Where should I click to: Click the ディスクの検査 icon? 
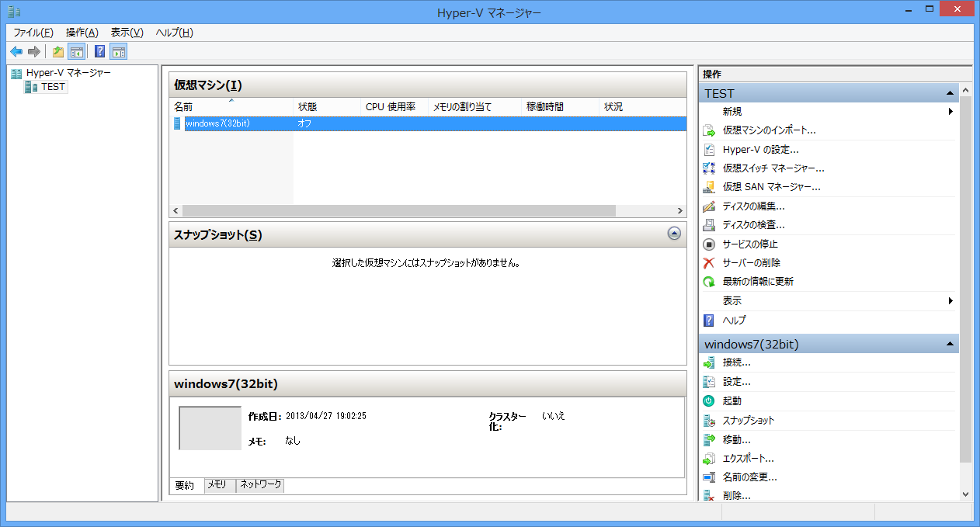708,225
